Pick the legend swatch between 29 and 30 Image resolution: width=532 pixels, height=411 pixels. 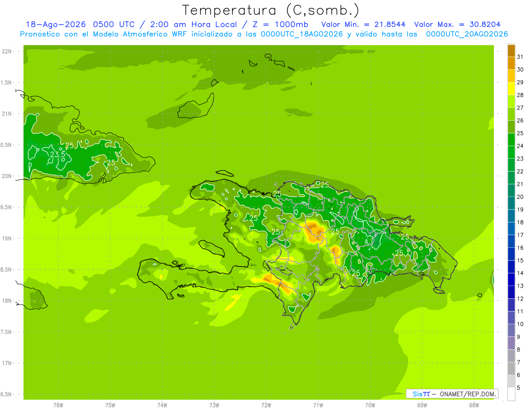[511, 76]
